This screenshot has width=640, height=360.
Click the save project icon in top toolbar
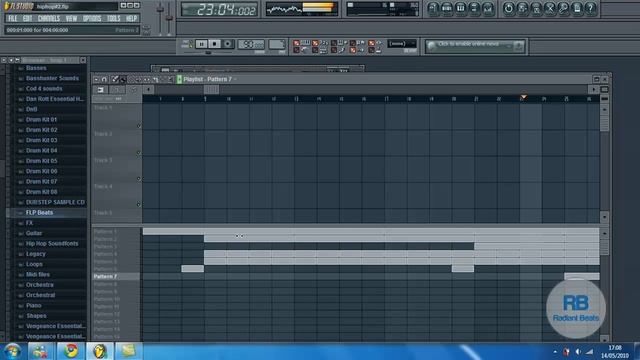click(522, 8)
